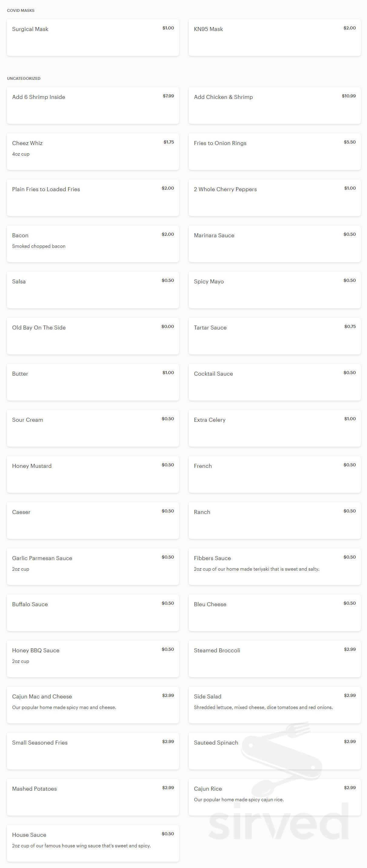Image resolution: width=367 pixels, height=868 pixels.
Task: Select Old Bay On The Side
Action: tap(93, 336)
